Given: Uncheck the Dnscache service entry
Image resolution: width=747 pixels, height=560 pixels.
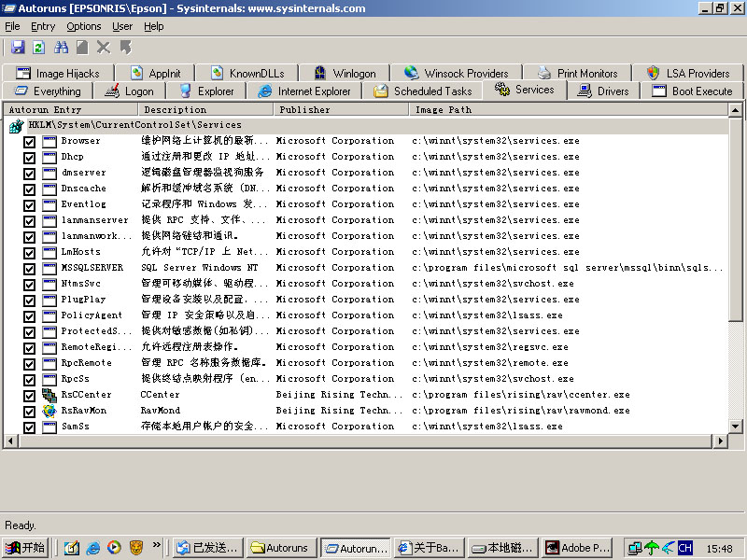Looking at the screenshot, I should point(29,189).
